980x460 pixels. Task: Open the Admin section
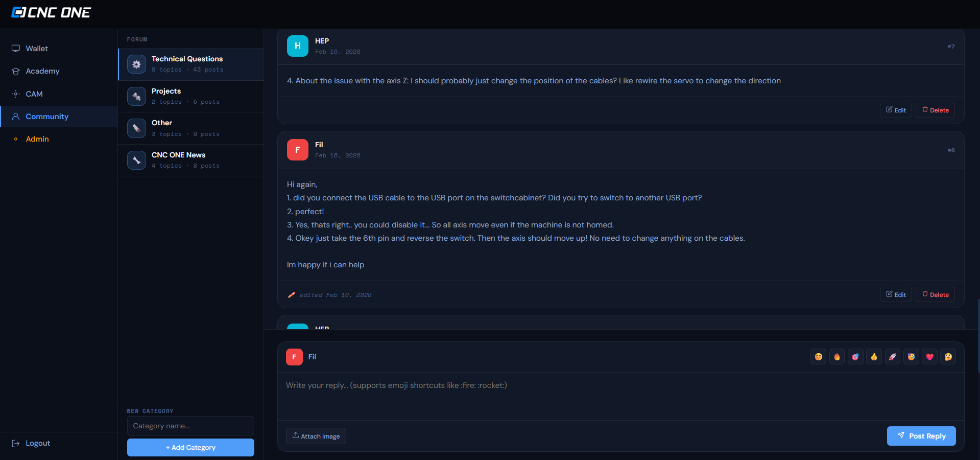pos(37,139)
